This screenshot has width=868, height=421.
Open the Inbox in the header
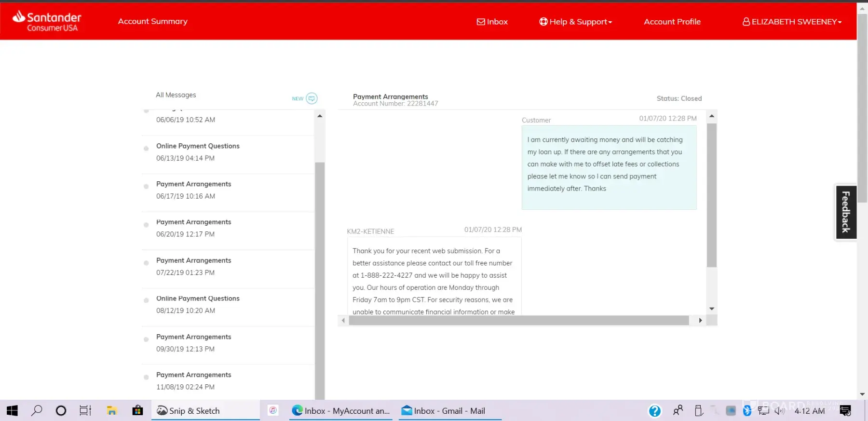click(492, 22)
